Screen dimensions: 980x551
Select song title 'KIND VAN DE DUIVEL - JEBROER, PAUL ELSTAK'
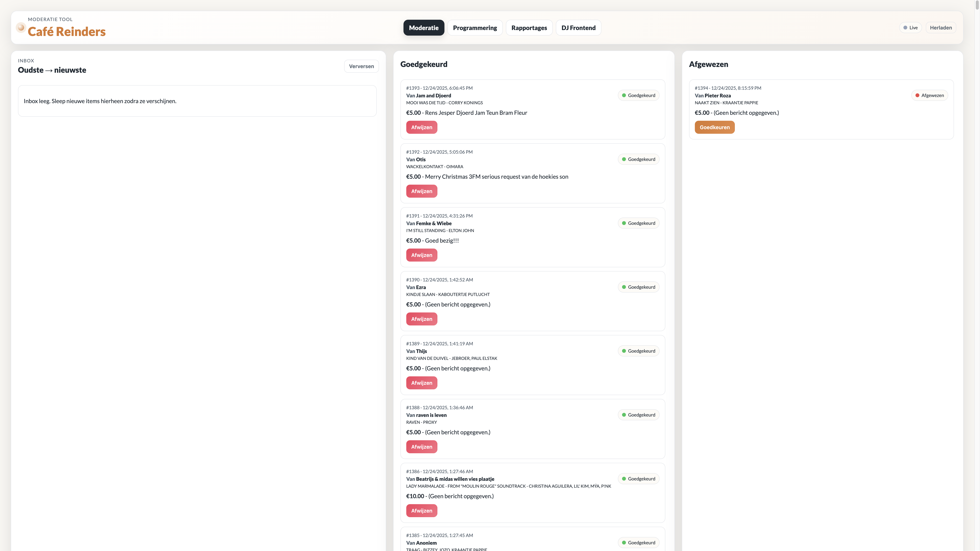click(x=452, y=358)
